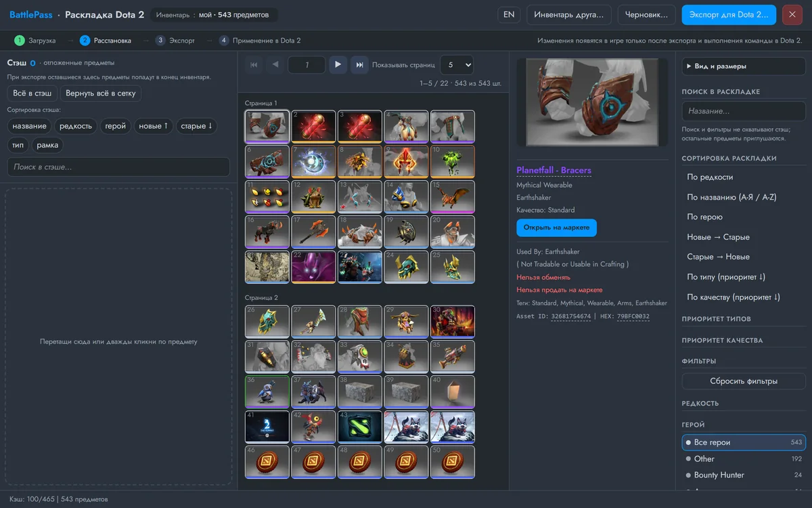Toggle stash sort 'новые ↑'
The width and height of the screenshot is (812, 508).
pos(154,126)
